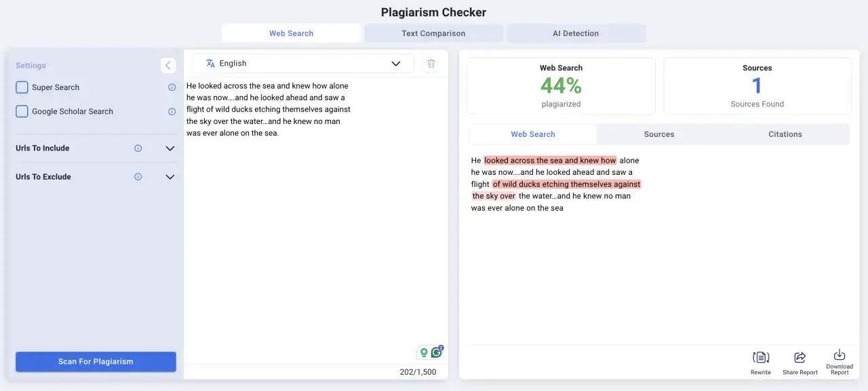Click the Download Report icon
This screenshot has width=868, height=391.
pos(839,355)
